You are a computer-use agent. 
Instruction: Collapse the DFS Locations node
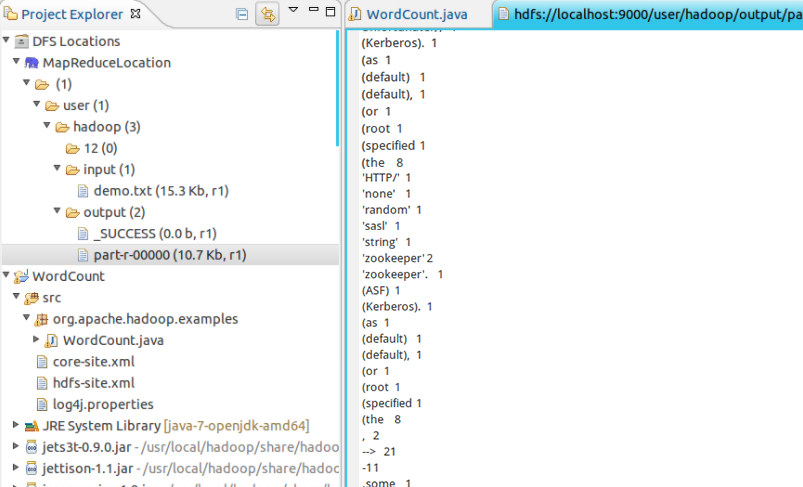6,39
